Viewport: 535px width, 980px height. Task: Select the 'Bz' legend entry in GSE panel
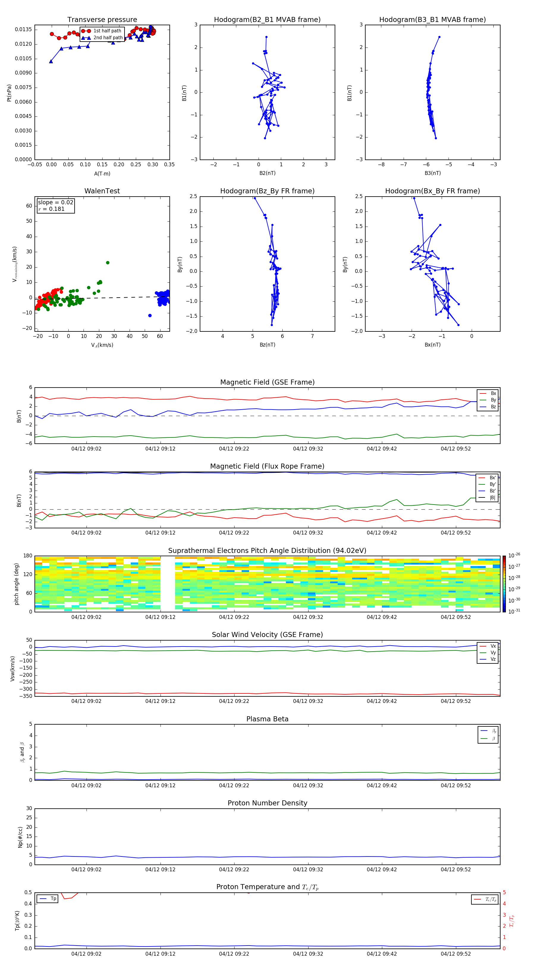(x=488, y=407)
